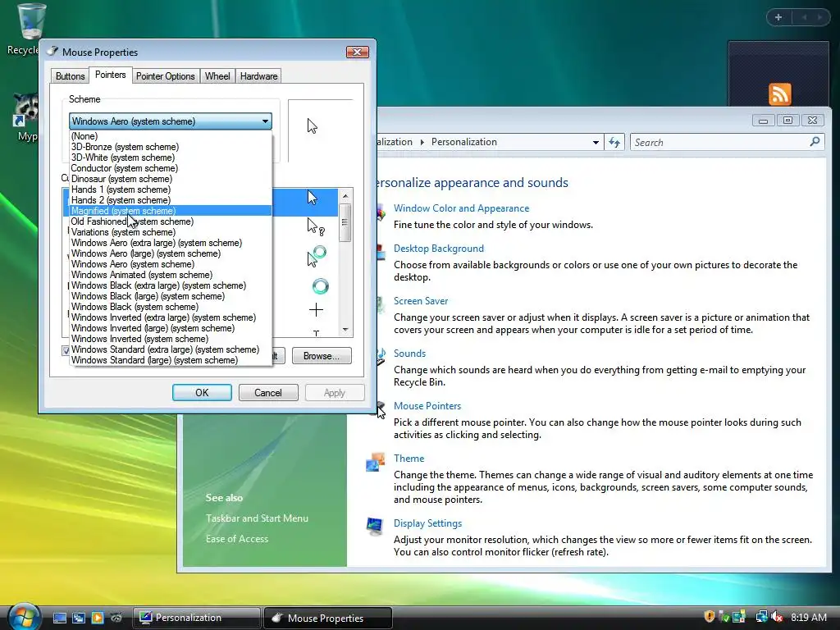This screenshot has height=630, width=840.
Task: Open the Pointer Options tab
Action: pos(166,76)
